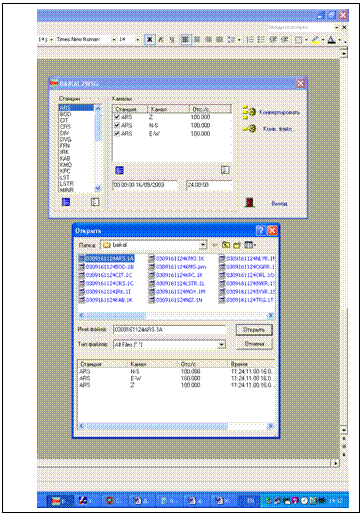Click the Конвертировать button label
Viewport: 362px width, 516px height.
[279, 112]
